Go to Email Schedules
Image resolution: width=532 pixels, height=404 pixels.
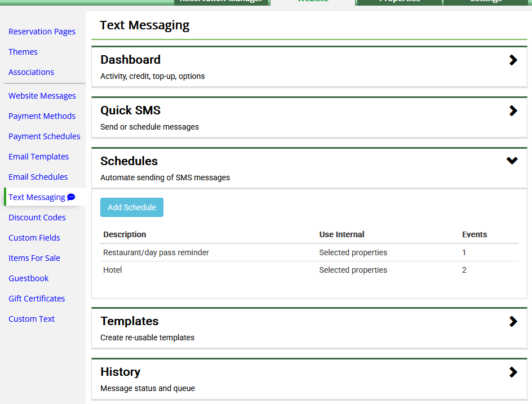coord(38,177)
